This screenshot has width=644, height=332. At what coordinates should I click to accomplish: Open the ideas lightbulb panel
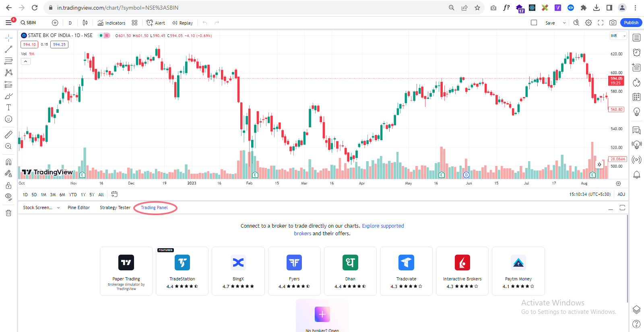click(x=636, y=112)
